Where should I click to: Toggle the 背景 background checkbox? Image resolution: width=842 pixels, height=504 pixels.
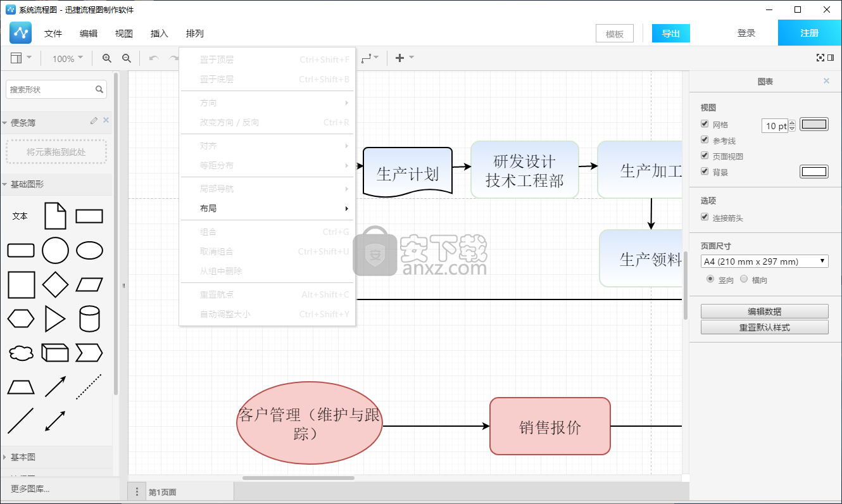(x=705, y=172)
